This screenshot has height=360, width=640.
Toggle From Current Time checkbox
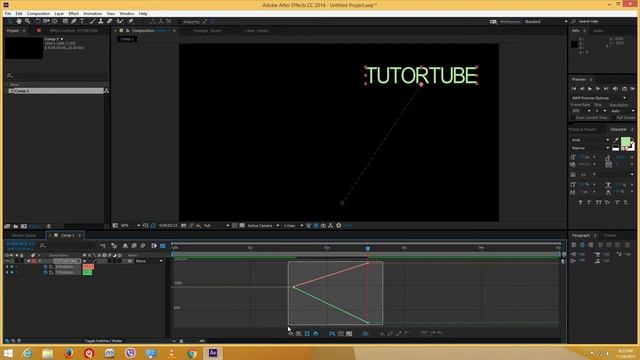(573, 118)
